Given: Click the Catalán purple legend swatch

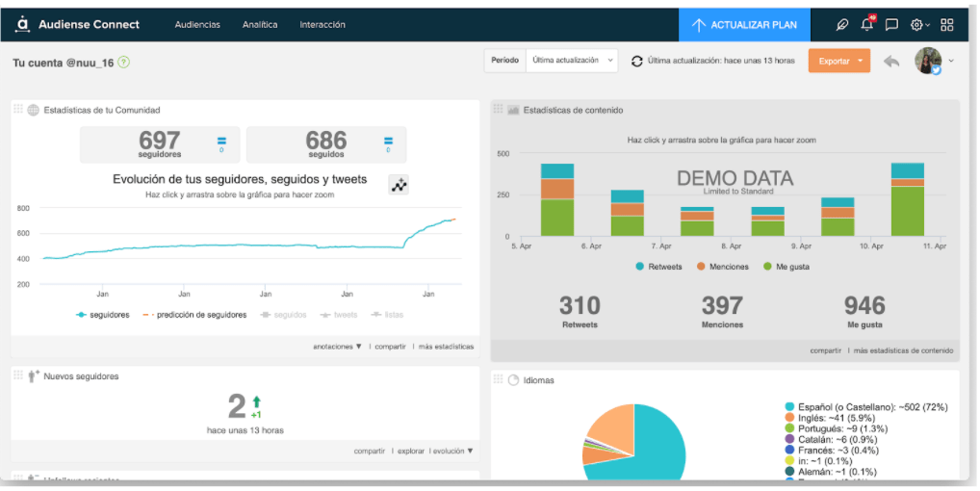Looking at the screenshot, I should click(x=790, y=439).
